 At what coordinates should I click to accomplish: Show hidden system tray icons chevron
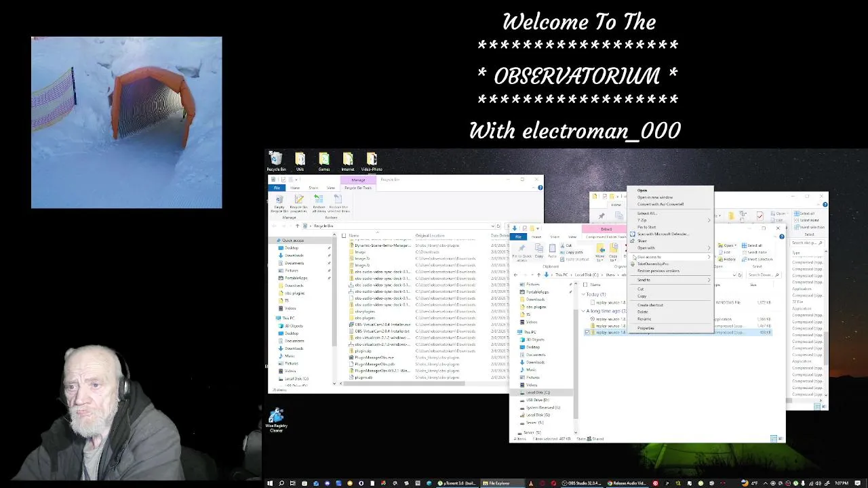coord(766,483)
